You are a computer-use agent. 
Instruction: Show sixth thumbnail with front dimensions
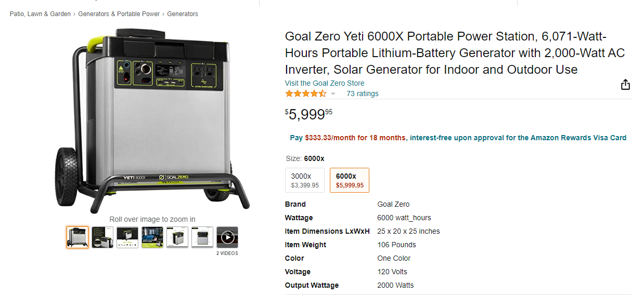pos(202,237)
